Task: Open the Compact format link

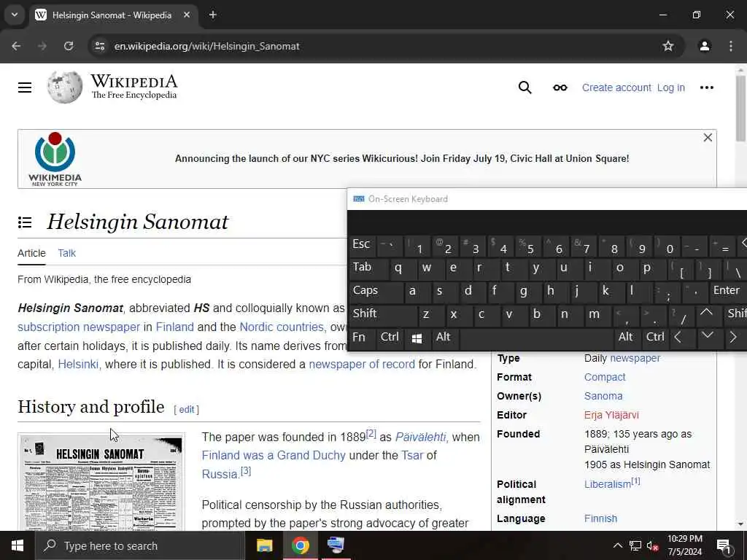Action: pos(605,377)
